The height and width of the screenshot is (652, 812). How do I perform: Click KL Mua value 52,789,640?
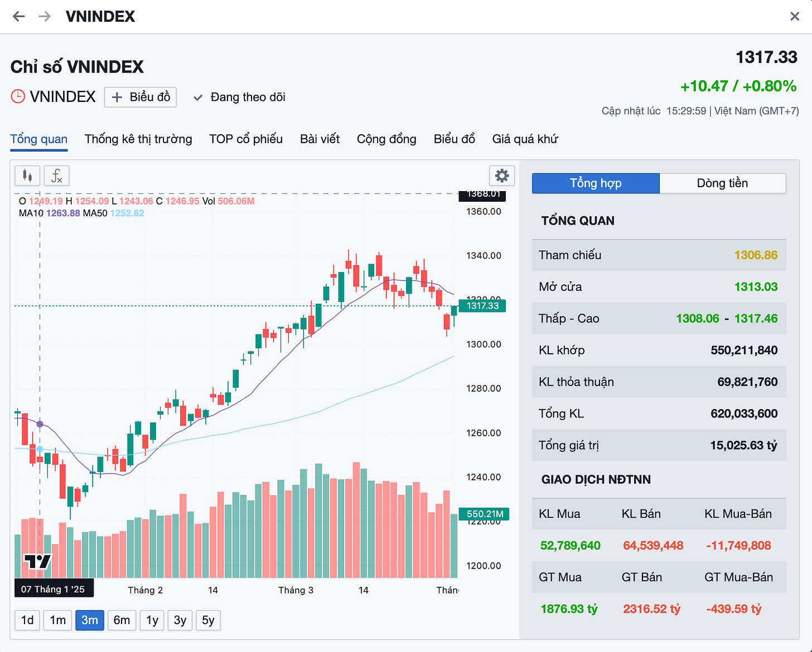click(x=571, y=546)
